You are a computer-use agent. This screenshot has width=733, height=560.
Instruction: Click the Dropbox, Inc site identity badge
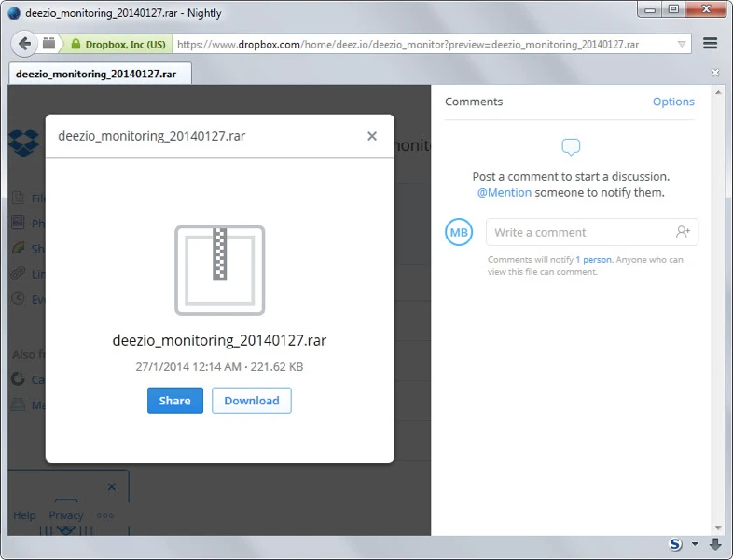[117, 44]
